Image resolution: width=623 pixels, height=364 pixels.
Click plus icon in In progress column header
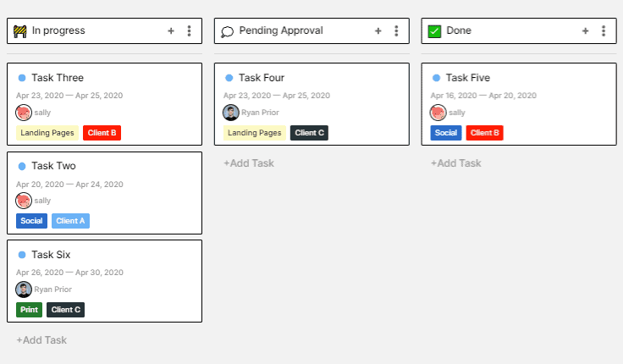(x=171, y=31)
